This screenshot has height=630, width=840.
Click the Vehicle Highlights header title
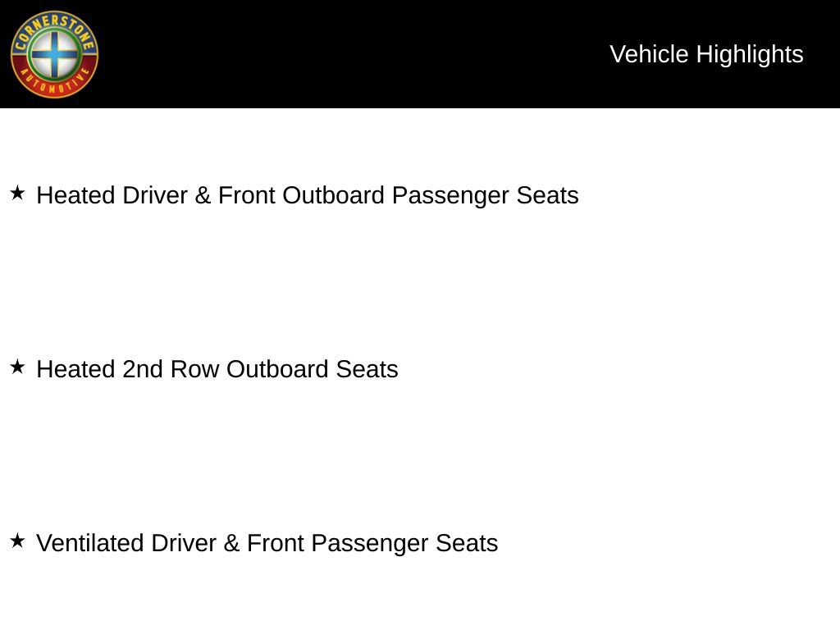point(706,55)
